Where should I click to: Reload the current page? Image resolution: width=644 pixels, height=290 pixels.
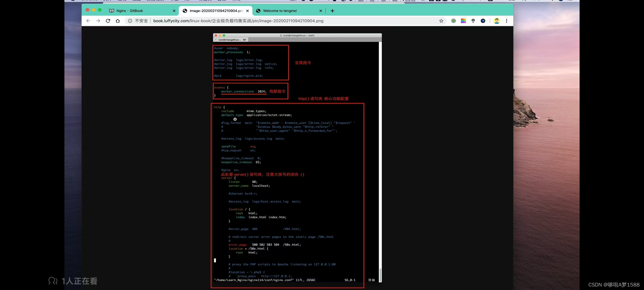point(108,21)
